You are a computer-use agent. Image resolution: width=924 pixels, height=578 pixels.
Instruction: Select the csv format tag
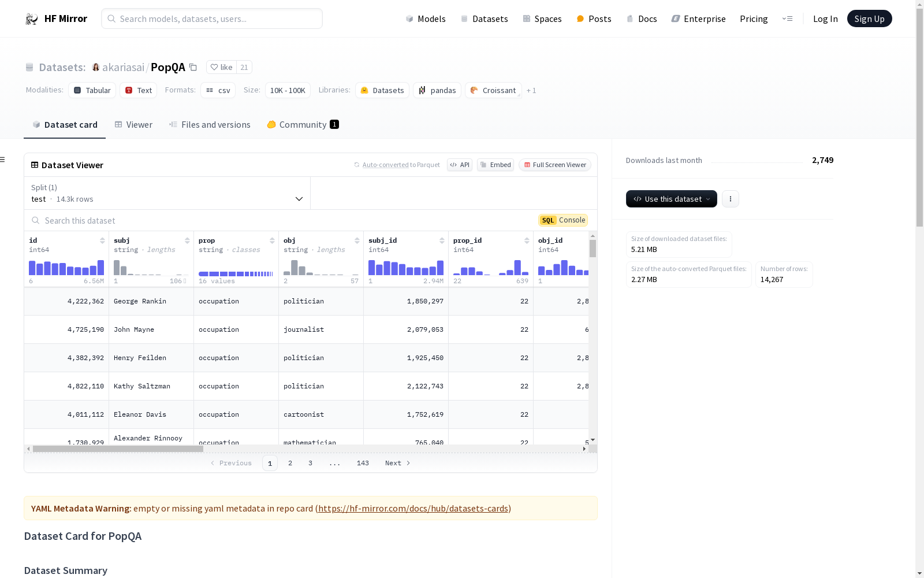218,90
